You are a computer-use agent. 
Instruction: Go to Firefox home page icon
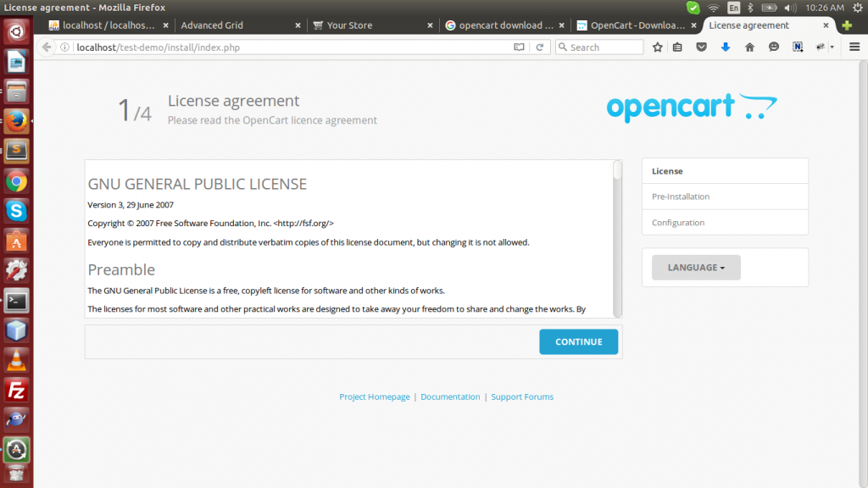749,47
